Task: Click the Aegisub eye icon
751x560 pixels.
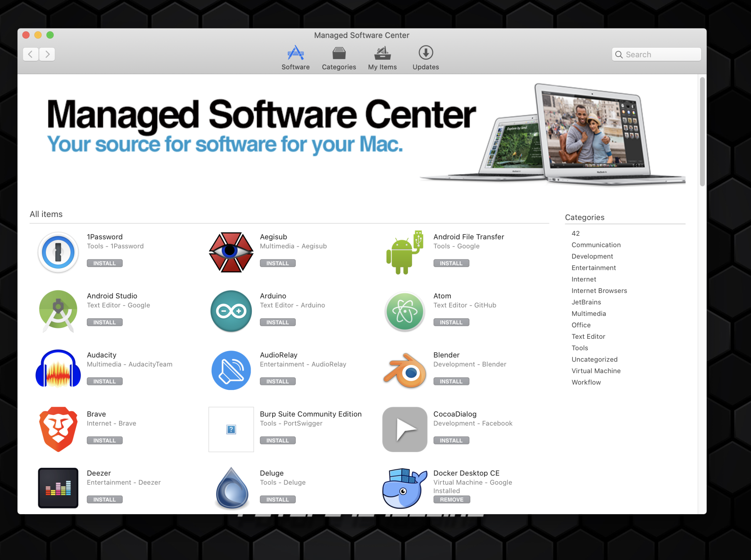Action: [x=231, y=252]
